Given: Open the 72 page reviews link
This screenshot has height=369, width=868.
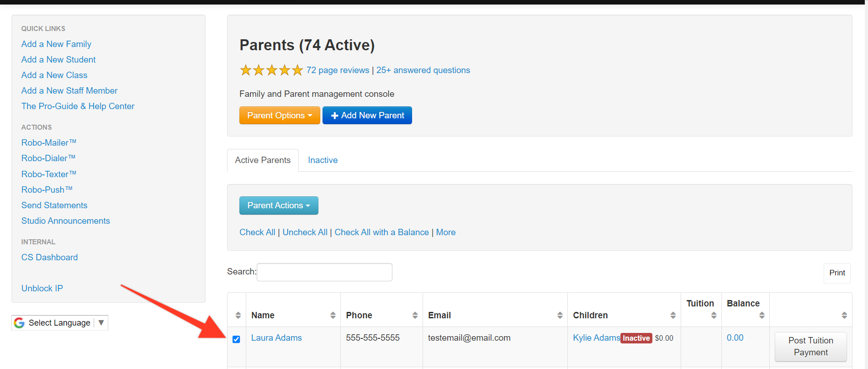Looking at the screenshot, I should (338, 70).
